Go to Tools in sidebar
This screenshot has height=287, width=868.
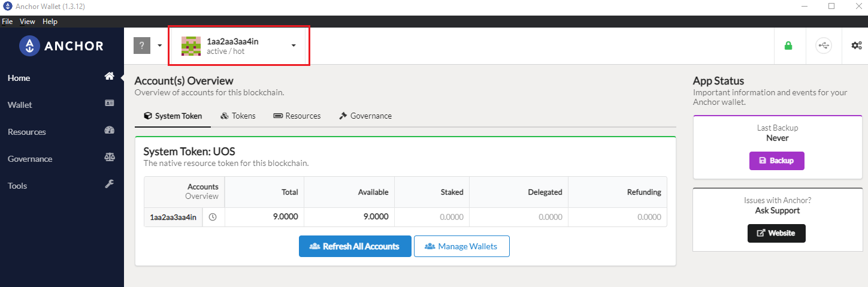(17, 186)
